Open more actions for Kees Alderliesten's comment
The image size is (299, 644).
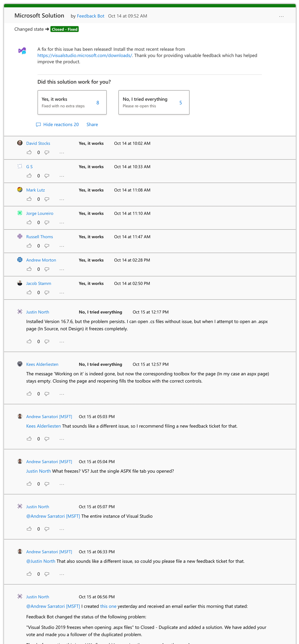(x=62, y=394)
